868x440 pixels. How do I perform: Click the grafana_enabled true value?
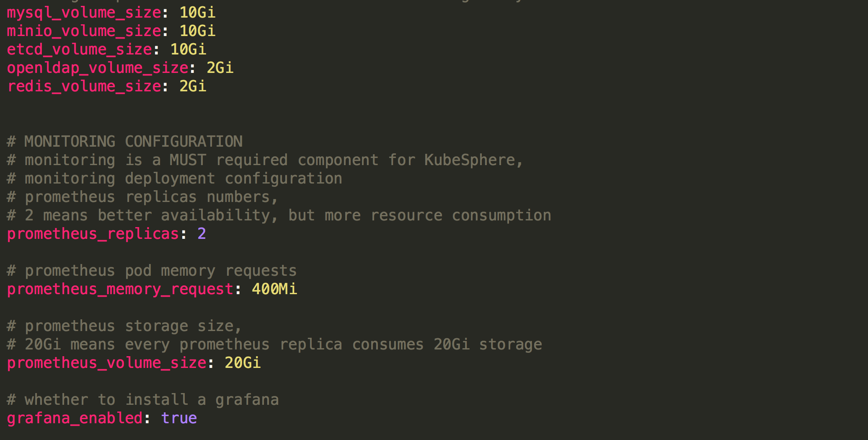[x=179, y=418]
